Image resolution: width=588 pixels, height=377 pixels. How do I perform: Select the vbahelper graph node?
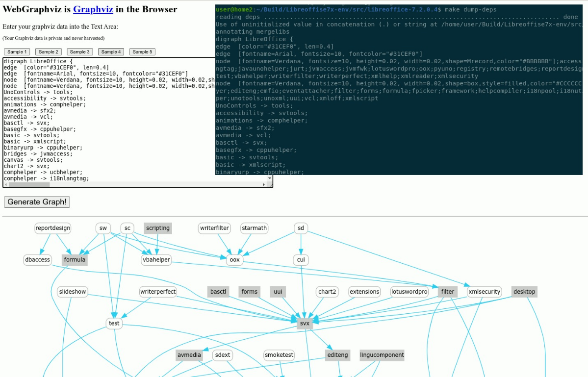(x=156, y=260)
